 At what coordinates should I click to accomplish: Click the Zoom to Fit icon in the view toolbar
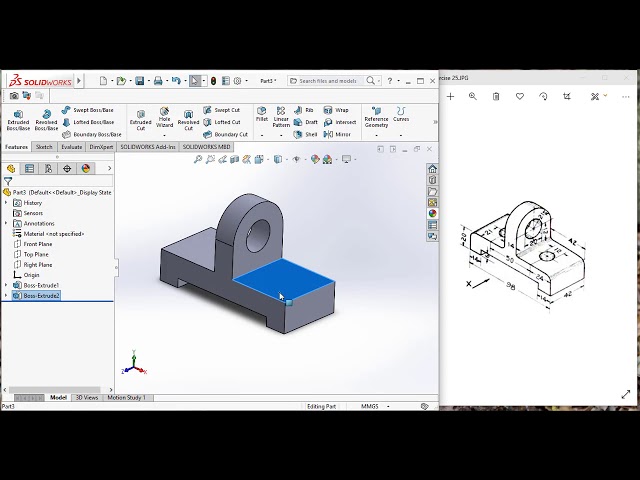(x=198, y=159)
